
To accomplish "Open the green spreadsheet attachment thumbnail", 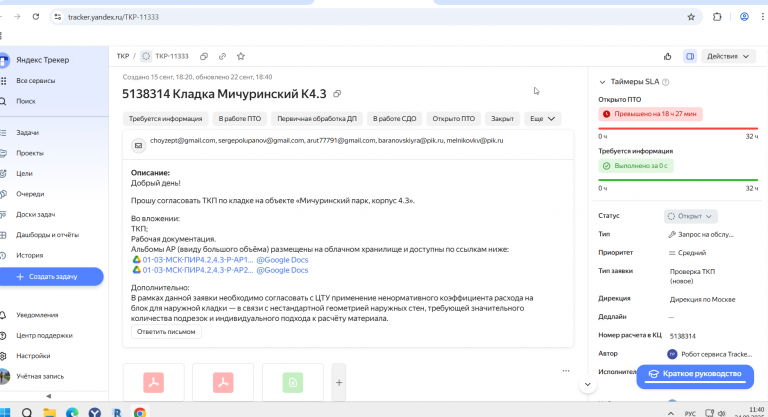I will [293, 382].
